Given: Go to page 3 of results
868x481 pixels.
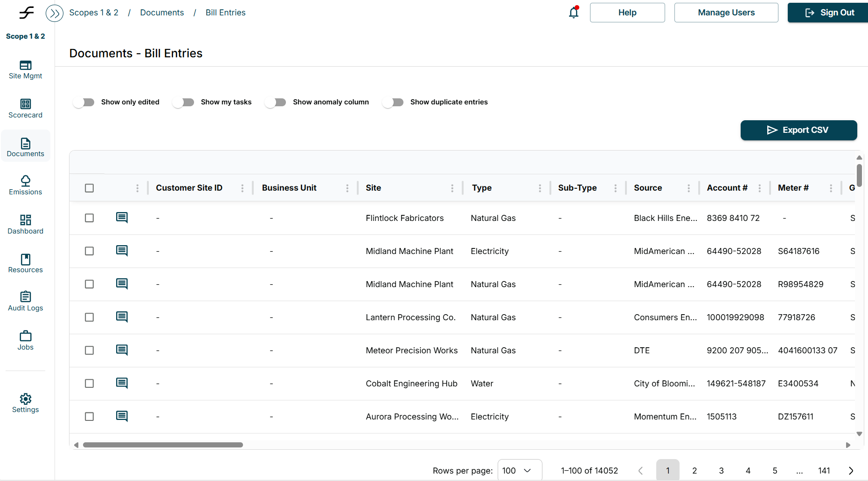Looking at the screenshot, I should (x=721, y=470).
